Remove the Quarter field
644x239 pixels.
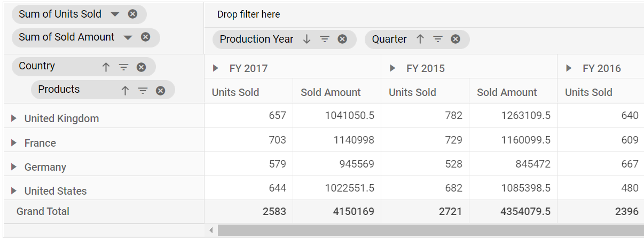[x=455, y=39]
